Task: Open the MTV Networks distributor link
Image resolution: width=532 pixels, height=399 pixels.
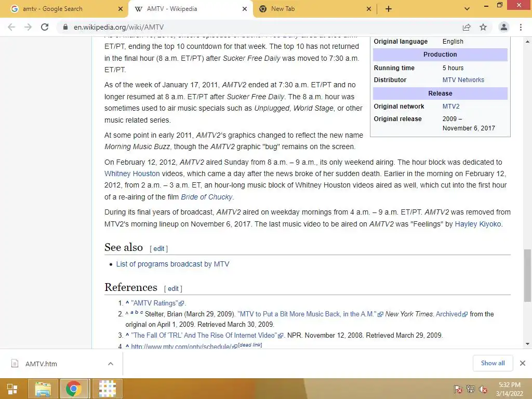Action: [x=463, y=80]
